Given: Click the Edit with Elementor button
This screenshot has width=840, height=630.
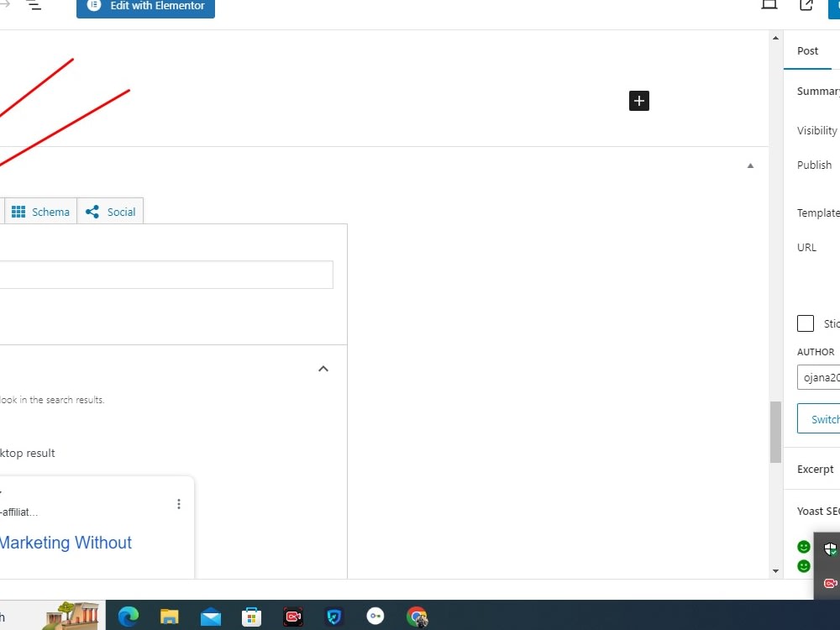Looking at the screenshot, I should (x=145, y=7).
